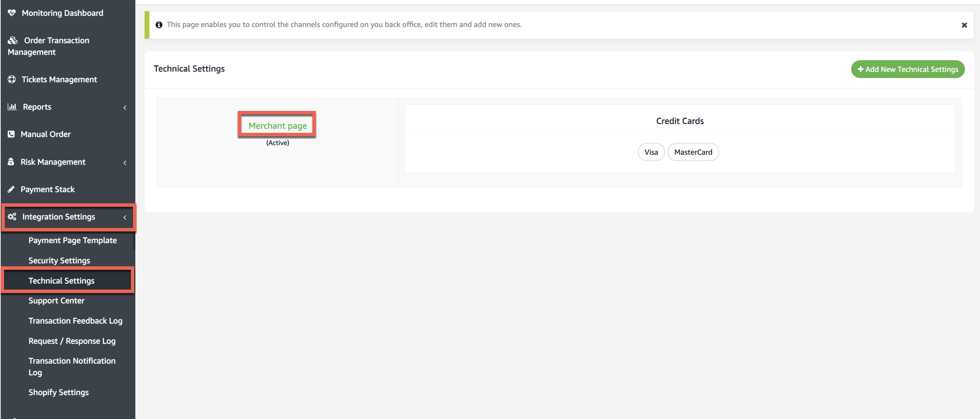The image size is (980, 419).
Task: Click the Order Transaction Management icon
Action: (x=13, y=40)
